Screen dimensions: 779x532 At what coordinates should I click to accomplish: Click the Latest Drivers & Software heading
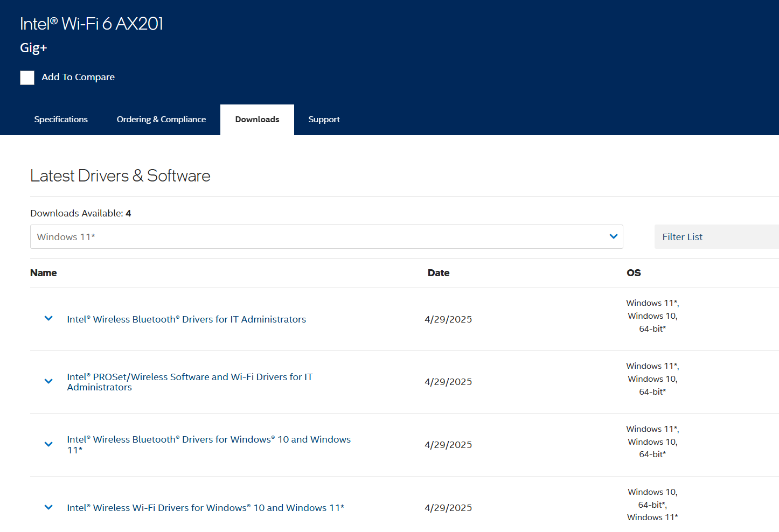point(120,176)
